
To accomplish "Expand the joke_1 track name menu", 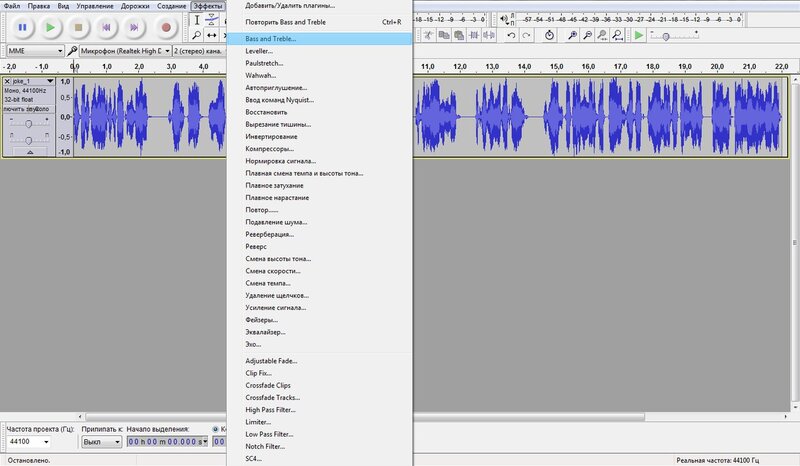I will pos(49,81).
